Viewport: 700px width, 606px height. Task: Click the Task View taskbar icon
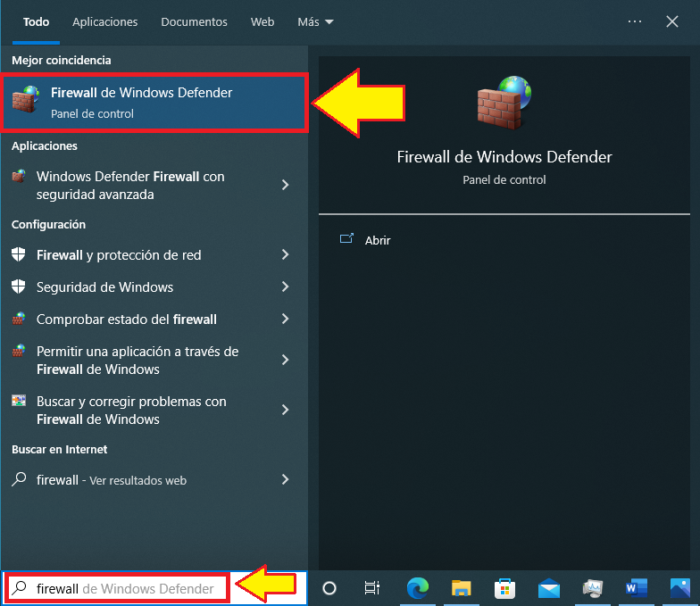point(372,588)
